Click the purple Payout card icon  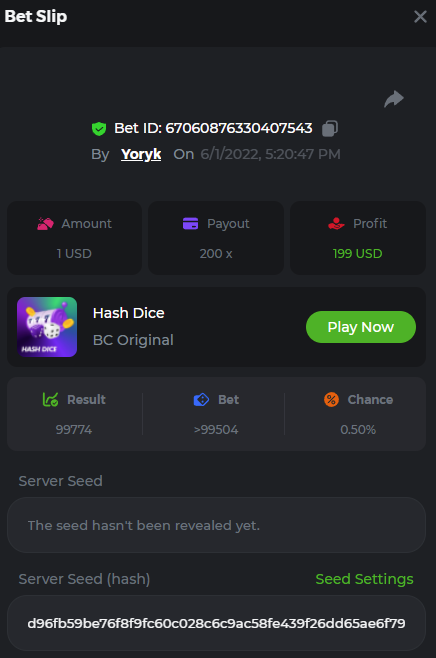coord(191,224)
